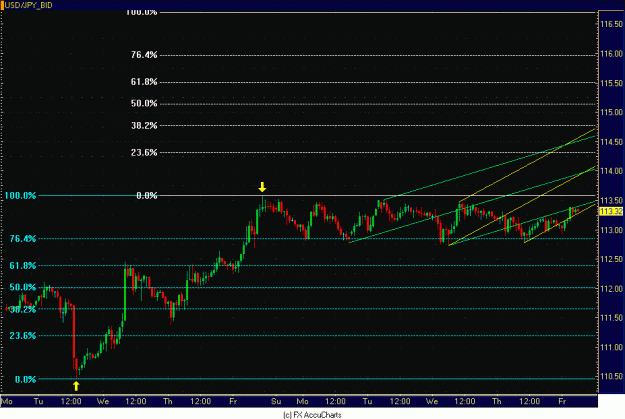
Task: Click the Mo time label just after Su
Action: click(303, 401)
